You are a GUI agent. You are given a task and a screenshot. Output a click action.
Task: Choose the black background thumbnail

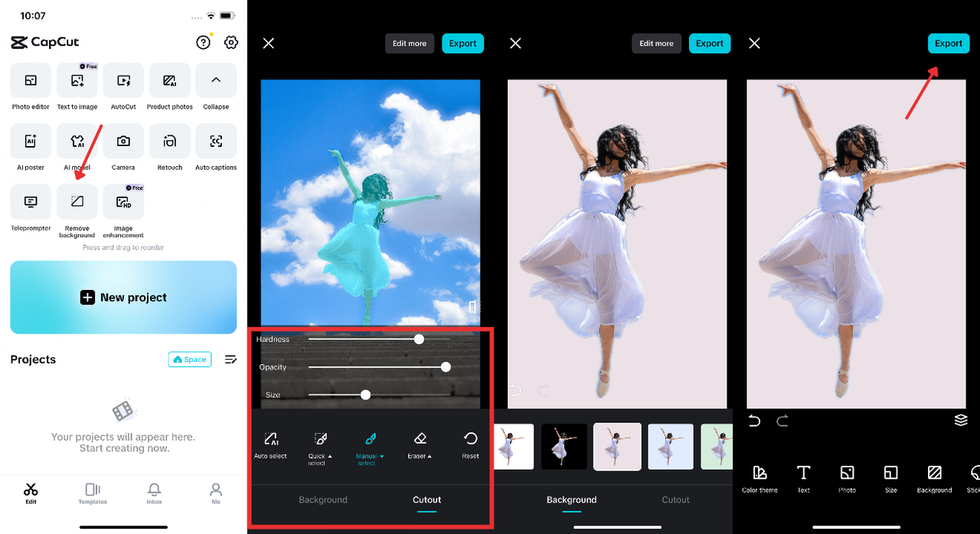564,447
